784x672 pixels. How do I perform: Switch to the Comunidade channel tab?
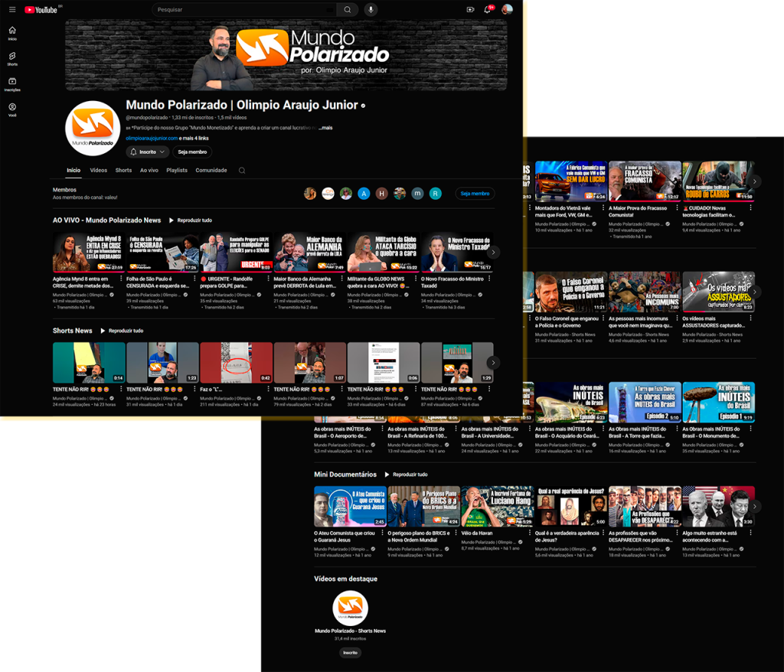pos(211,171)
